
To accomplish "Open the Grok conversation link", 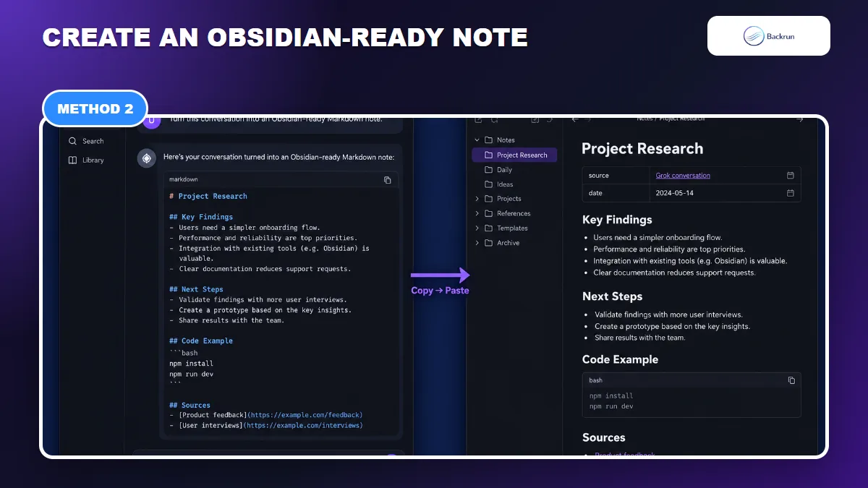I will click(683, 176).
